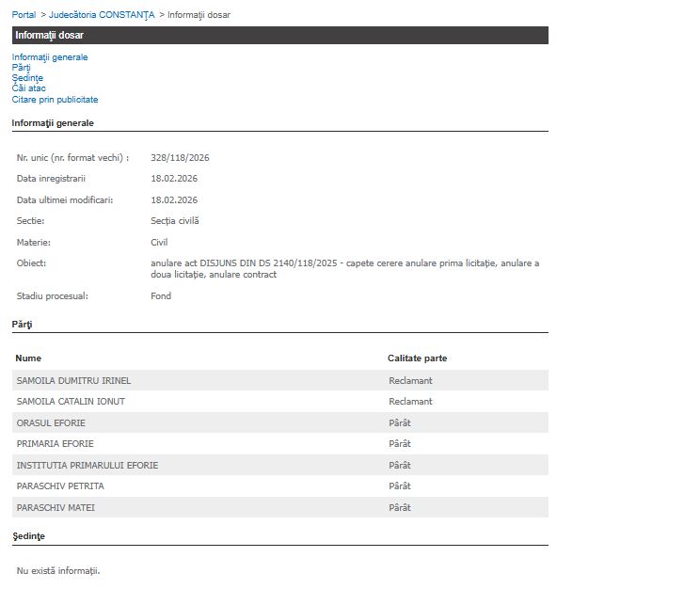The width and height of the screenshot is (700, 589).
Task: Jump to Informații generale anchor link
Action: tap(50, 57)
